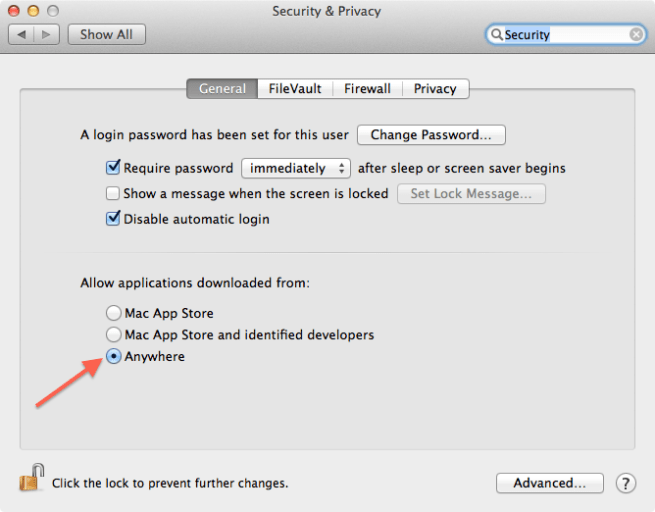Toggle the Require password checkbox
655x512 pixels.
tap(113, 168)
